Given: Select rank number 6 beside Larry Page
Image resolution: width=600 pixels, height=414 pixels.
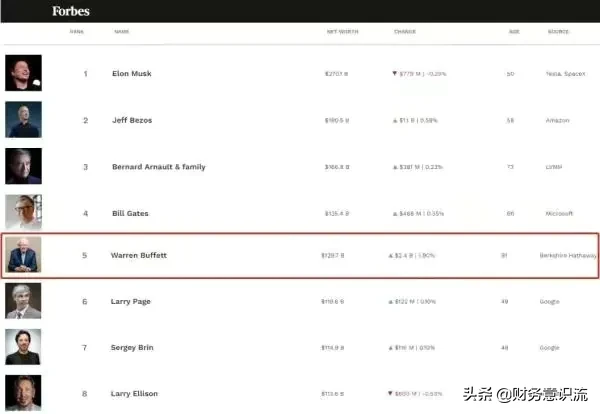Looking at the screenshot, I should point(85,302).
